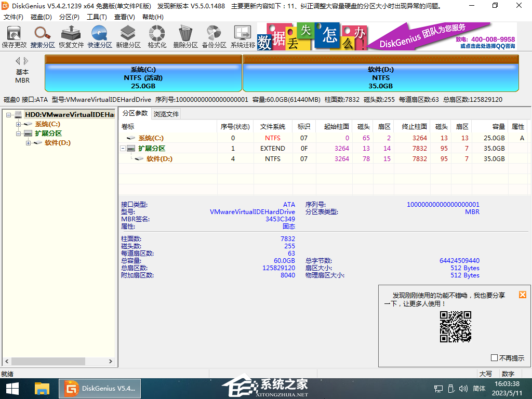Click the 简体 input method indicator

[x=479, y=389]
